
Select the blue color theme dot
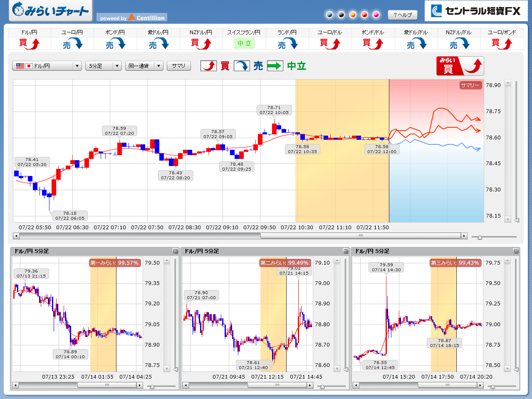coord(329,15)
